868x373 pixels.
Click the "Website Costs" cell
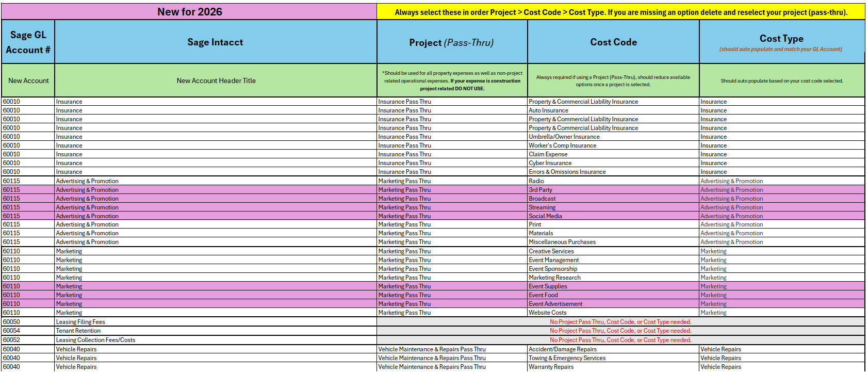613,313
